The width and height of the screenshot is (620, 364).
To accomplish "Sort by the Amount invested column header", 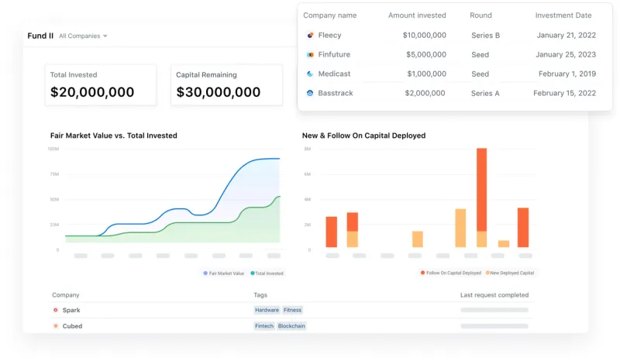I will coord(417,15).
